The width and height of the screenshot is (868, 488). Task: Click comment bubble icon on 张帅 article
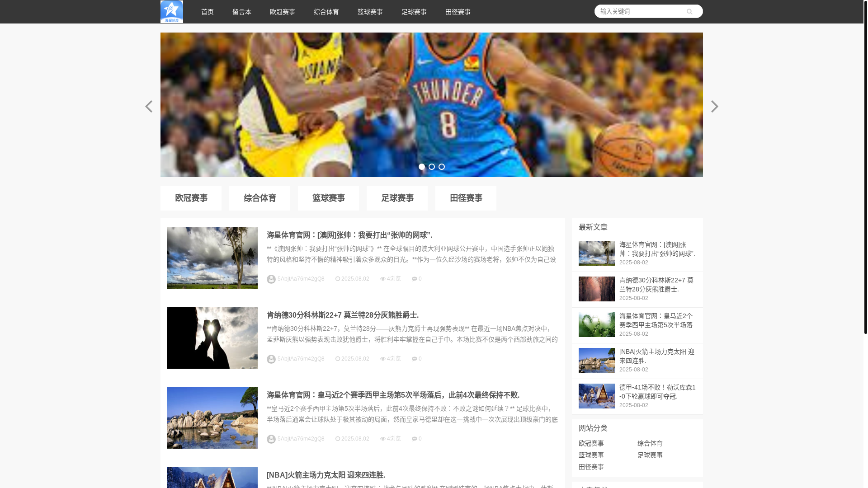414,279
